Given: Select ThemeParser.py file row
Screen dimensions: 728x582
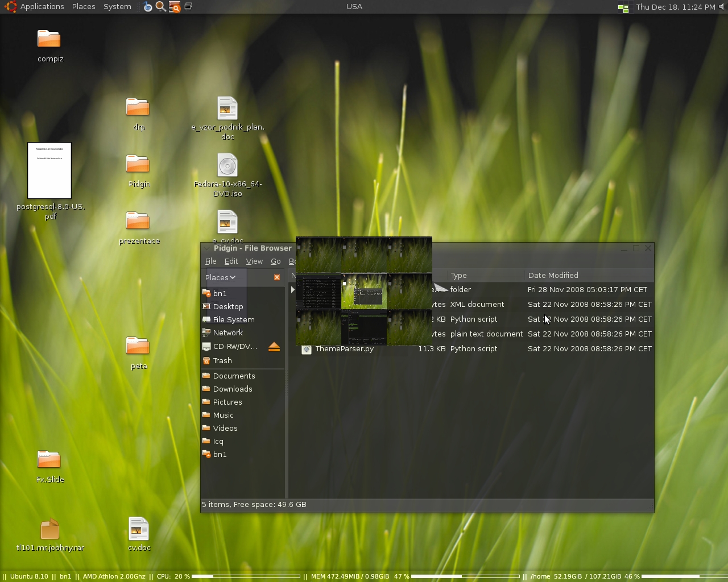Looking at the screenshot, I should [471, 348].
